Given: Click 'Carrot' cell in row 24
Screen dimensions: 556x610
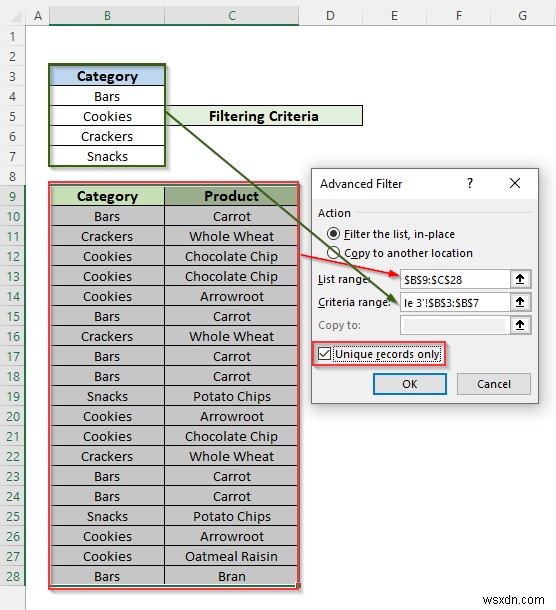Looking at the screenshot, I should tap(232, 496).
